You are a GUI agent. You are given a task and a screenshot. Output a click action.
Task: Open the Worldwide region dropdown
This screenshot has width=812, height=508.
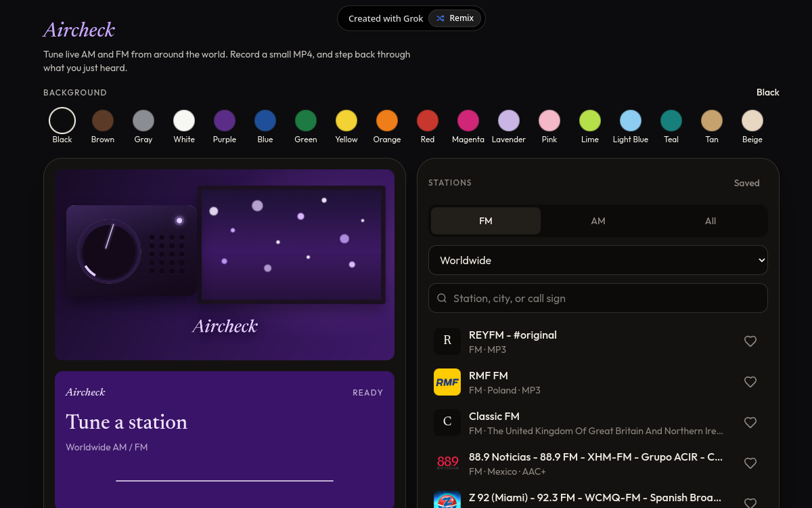598,260
